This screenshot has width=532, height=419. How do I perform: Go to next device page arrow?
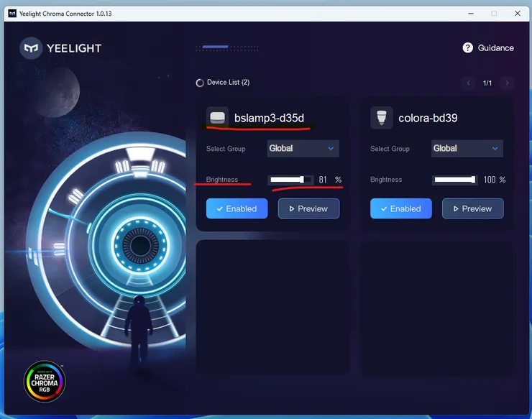pyautogui.click(x=507, y=83)
